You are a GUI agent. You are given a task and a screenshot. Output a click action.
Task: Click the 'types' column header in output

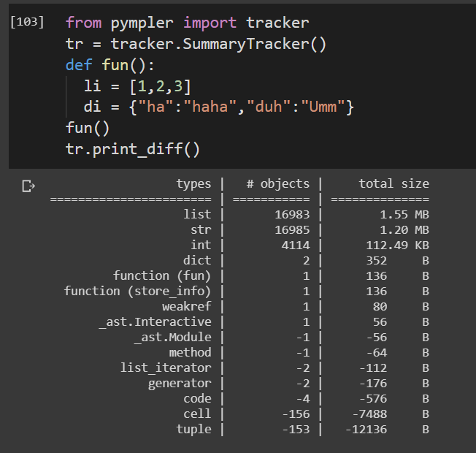pyautogui.click(x=193, y=183)
